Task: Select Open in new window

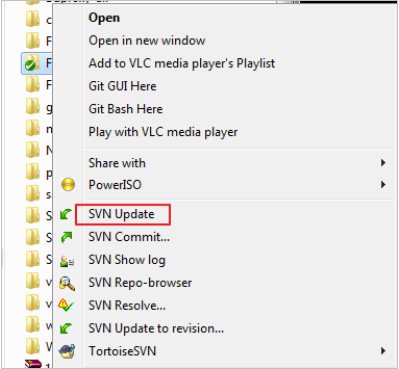Action: [147, 41]
